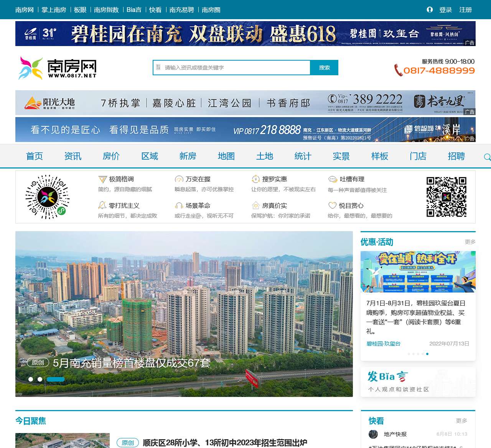Screen dimensions: 491x448
Task: Click the user avatar icon beside 登录
Action: pos(430,10)
